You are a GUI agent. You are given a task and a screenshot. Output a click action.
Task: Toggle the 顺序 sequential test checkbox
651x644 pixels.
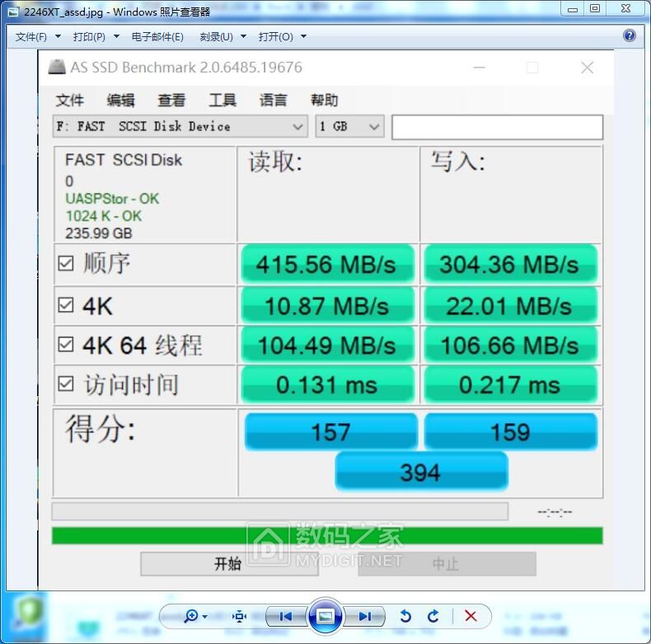pos(66,264)
